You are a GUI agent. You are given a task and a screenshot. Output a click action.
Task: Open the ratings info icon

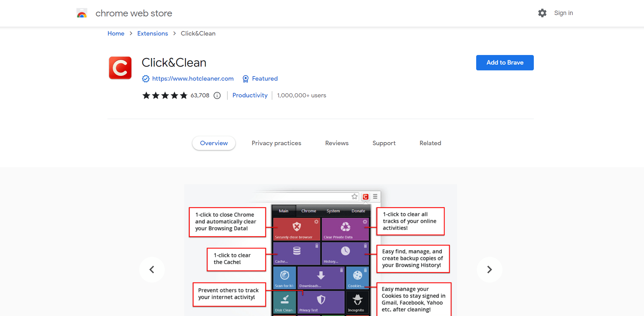(x=217, y=95)
